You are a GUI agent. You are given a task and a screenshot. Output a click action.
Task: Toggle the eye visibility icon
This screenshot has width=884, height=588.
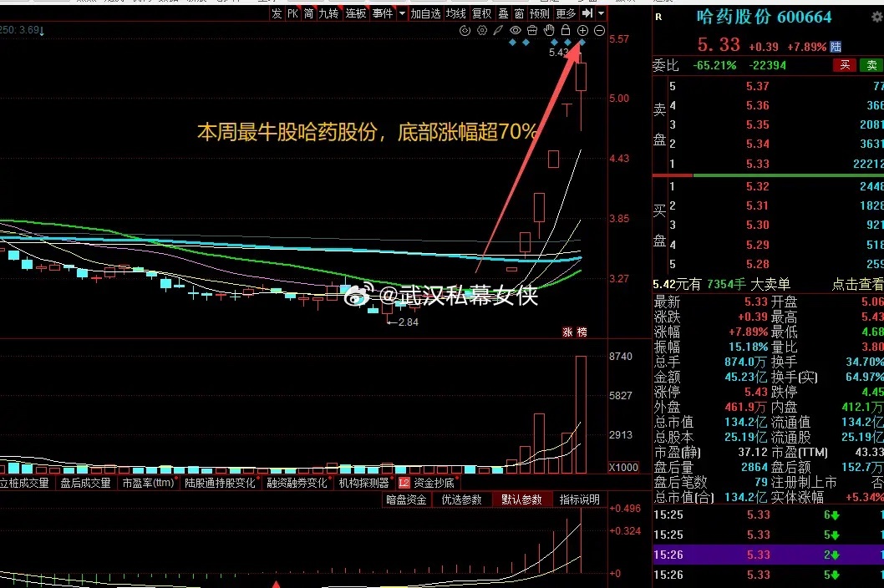tap(516, 31)
